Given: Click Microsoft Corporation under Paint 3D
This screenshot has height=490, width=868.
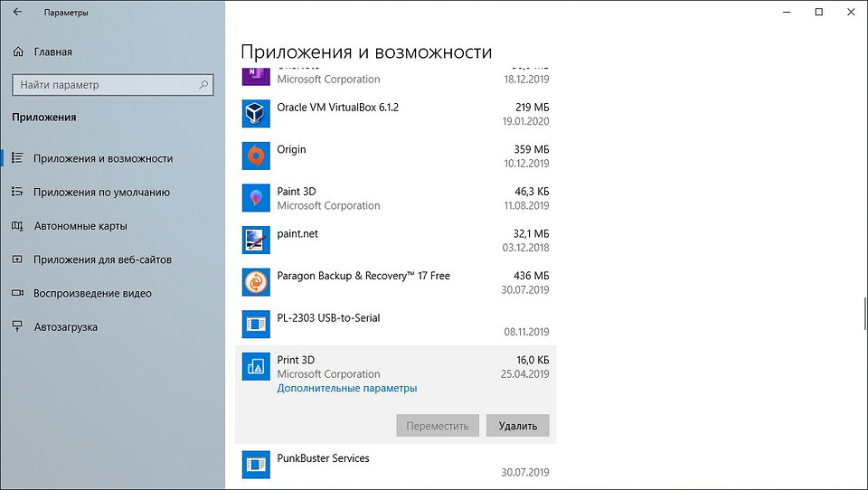Looking at the screenshot, I should pyautogui.click(x=328, y=205).
